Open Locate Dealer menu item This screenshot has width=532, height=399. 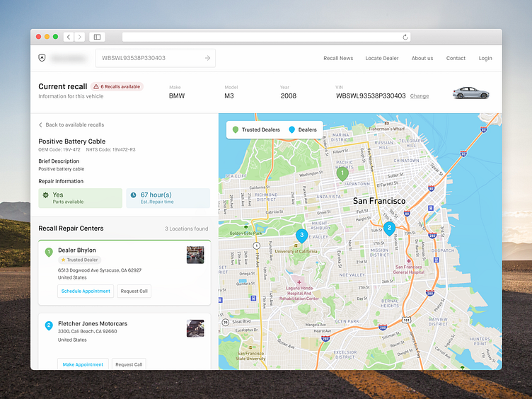[382, 58]
